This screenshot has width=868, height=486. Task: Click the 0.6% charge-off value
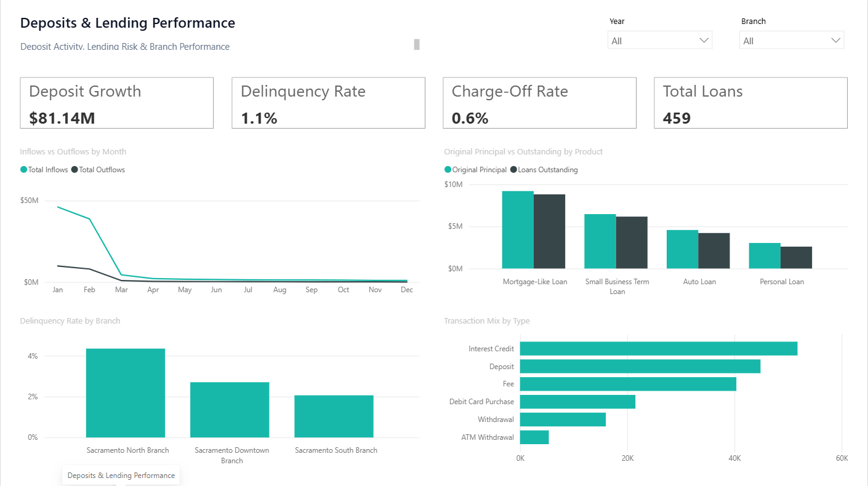(x=470, y=118)
